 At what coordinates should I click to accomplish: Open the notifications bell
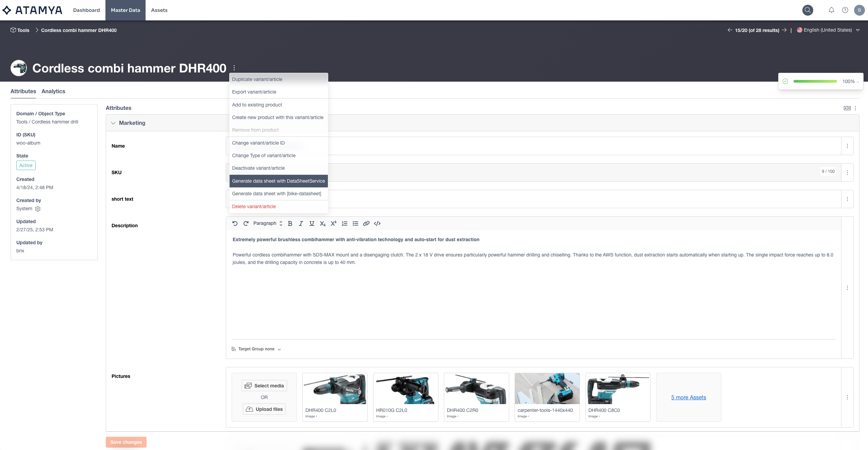point(831,10)
